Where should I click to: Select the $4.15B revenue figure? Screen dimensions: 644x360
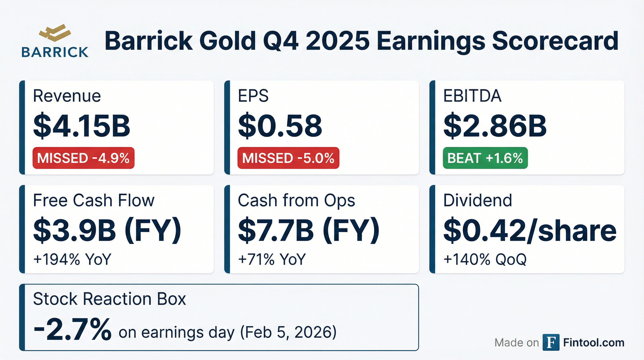pyautogui.click(x=82, y=126)
